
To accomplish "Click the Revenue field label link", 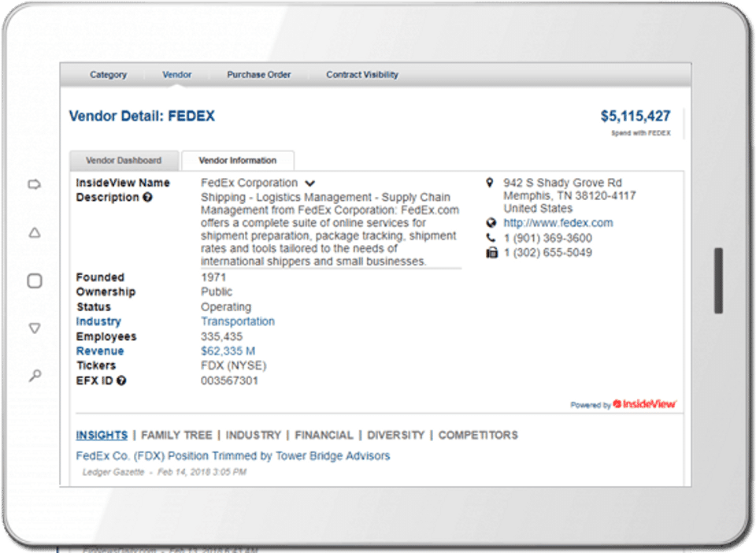I will 100,351.
